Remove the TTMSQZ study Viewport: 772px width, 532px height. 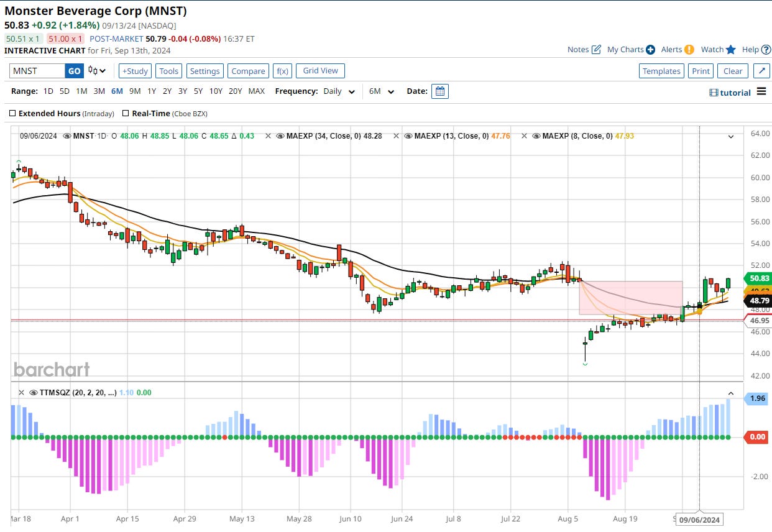coord(21,393)
